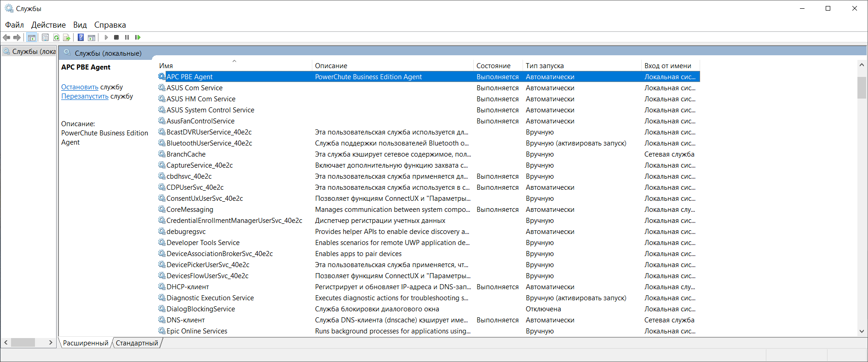Image resolution: width=868 pixels, height=362 pixels.
Task: Click the Start Service play icon
Action: 106,37
